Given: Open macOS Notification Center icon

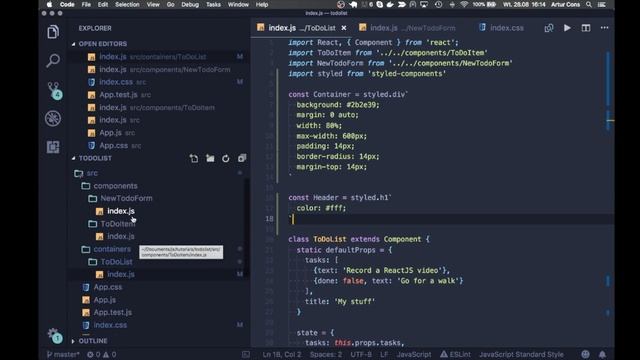Looking at the screenshot, I should [x=602, y=4].
